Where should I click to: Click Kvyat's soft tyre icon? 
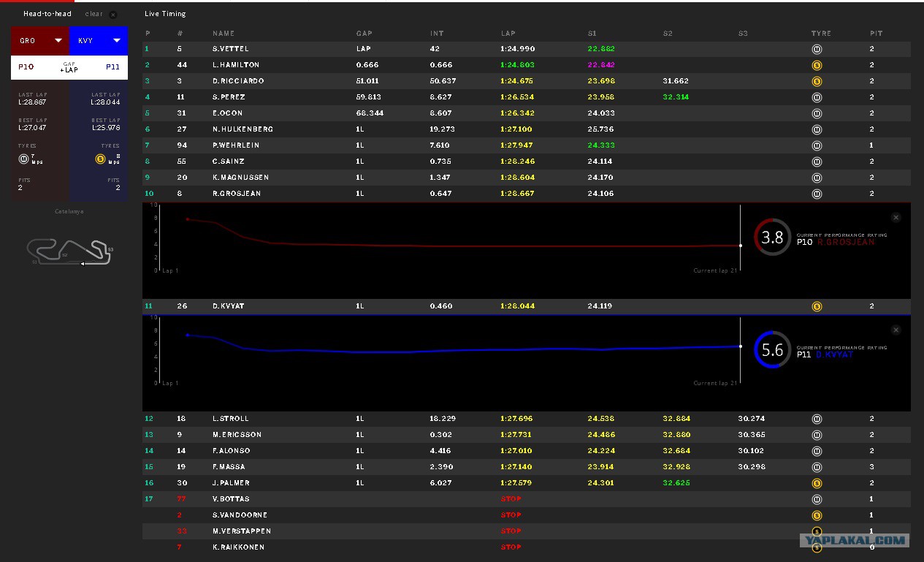pos(817,307)
